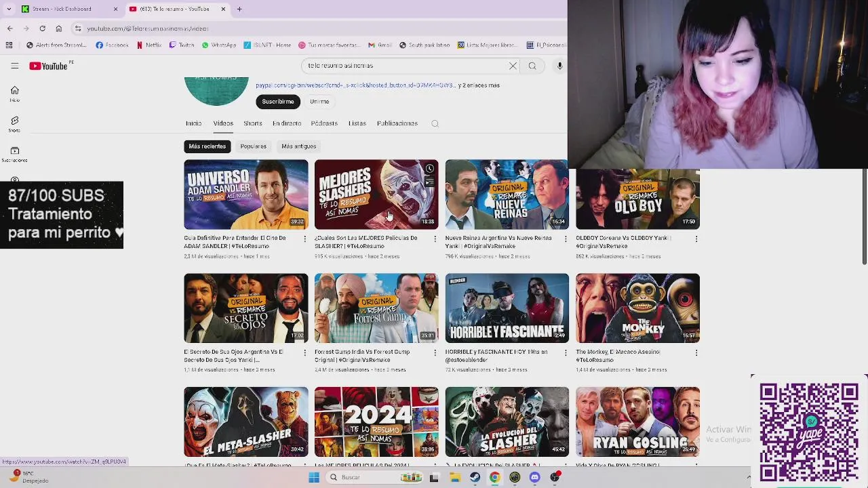Switch to the Shorts channel tab

(x=253, y=123)
